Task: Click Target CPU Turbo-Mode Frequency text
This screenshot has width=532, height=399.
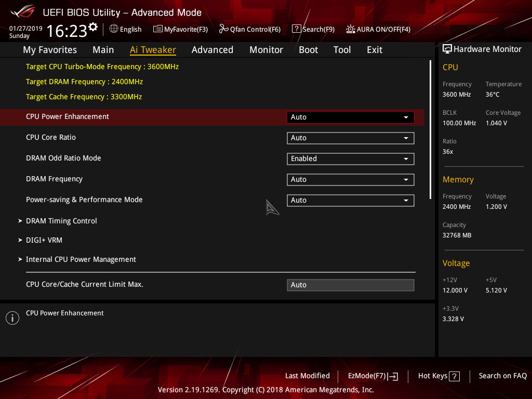Action: click(102, 66)
